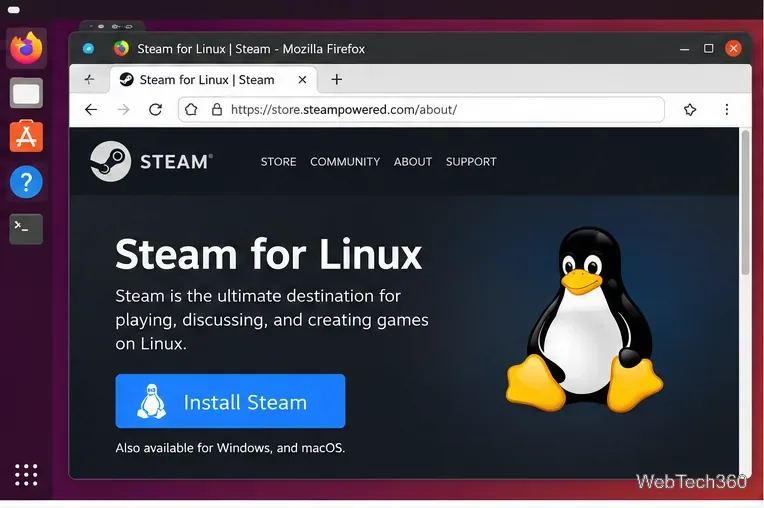Image resolution: width=764 pixels, height=508 pixels.
Task: Click the blue icon in title bar
Action: 88,48
